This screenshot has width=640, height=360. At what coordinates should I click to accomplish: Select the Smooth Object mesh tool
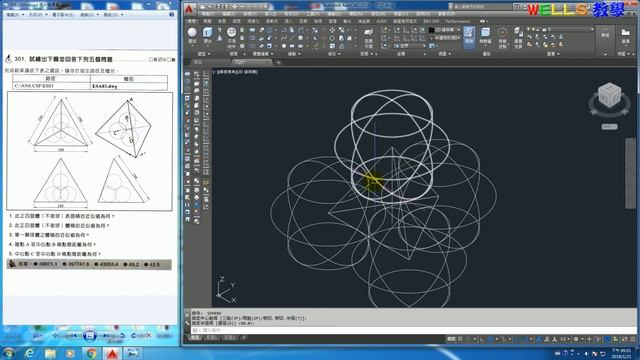(x=231, y=36)
